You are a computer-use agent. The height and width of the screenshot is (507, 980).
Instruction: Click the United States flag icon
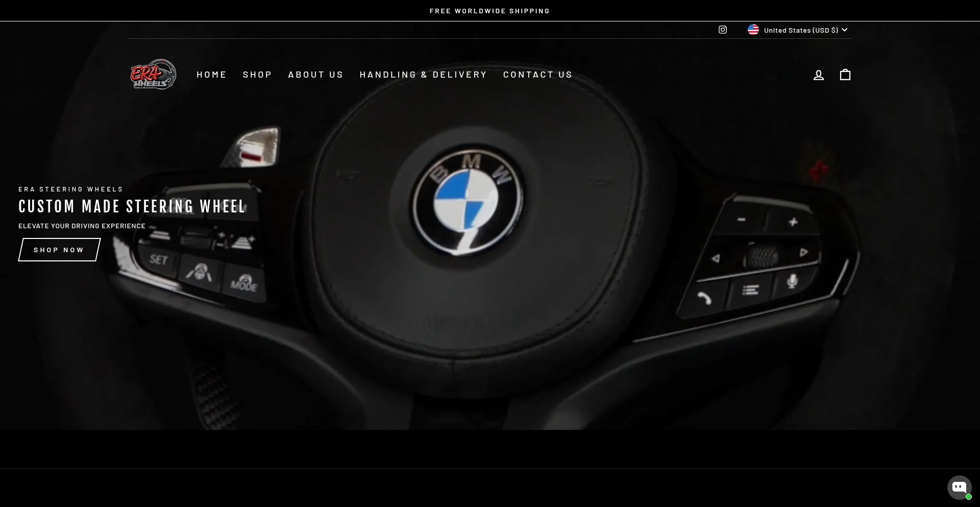point(753,30)
